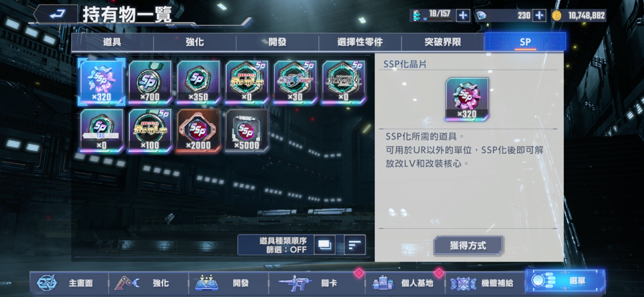Select the Witch from Mercury SP item
This screenshot has height=297, width=644.
(344, 82)
